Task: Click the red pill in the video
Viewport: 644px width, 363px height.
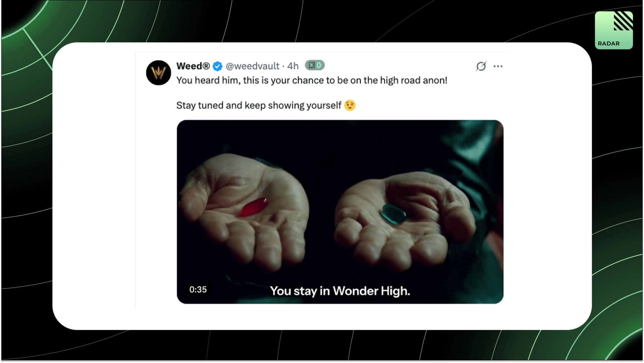Action: tap(254, 206)
